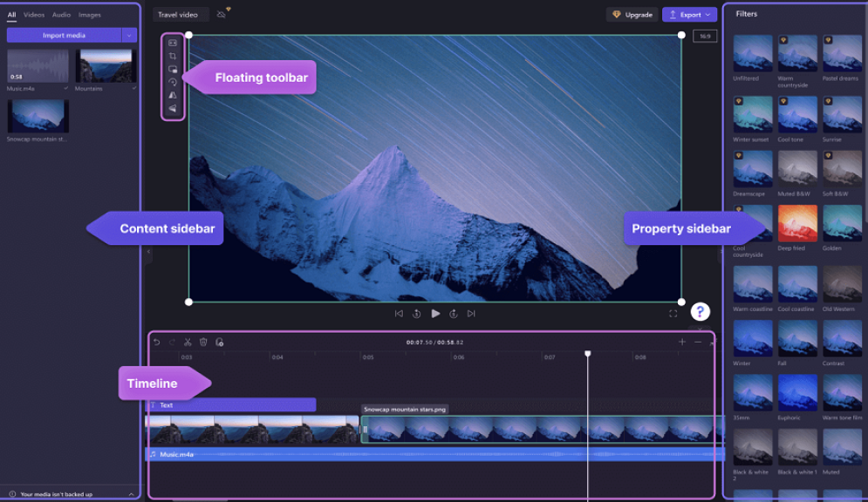This screenshot has width=868, height=502.
Task: Switch to the Audio tab
Action: click(x=60, y=14)
